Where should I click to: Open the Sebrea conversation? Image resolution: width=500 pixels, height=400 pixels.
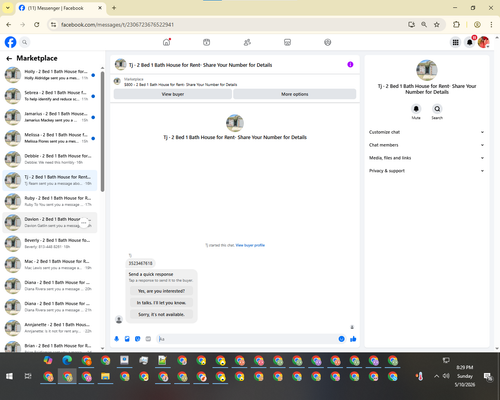[50, 96]
